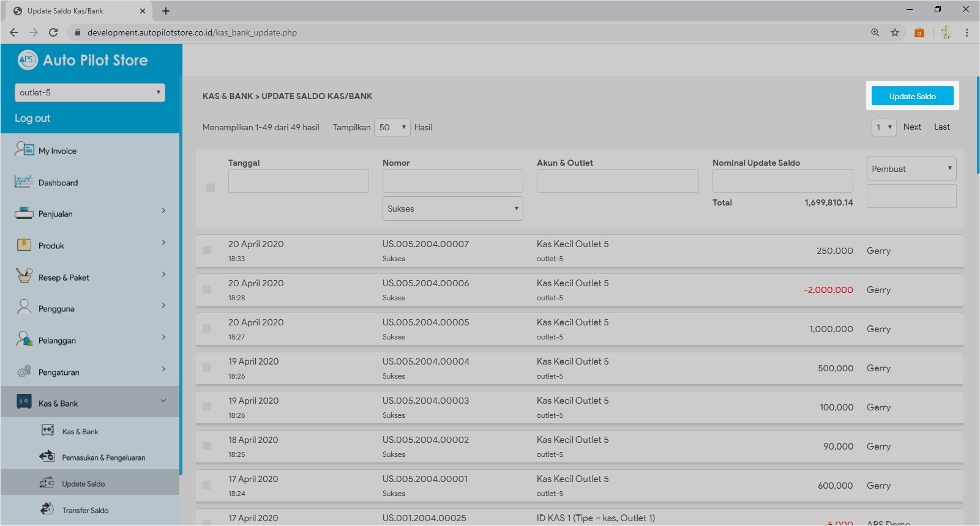Image resolution: width=980 pixels, height=526 pixels.
Task: Click the Produk box icon
Action: click(24, 245)
